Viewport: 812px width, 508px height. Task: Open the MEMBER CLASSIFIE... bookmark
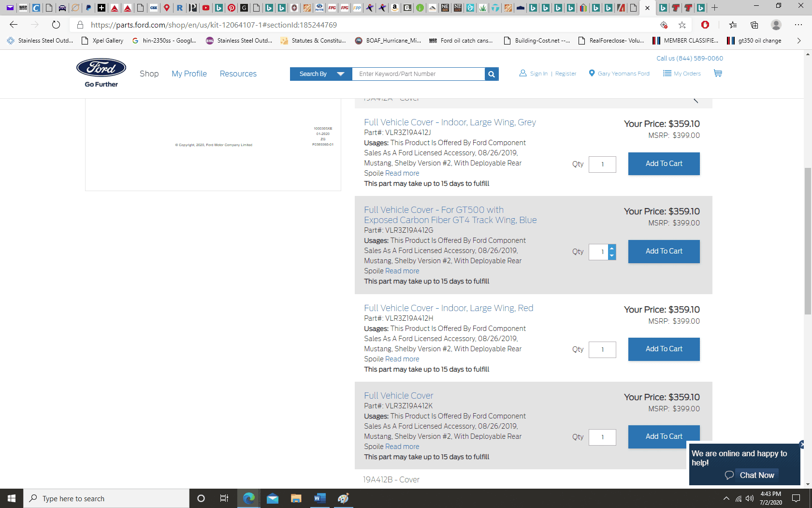click(685, 41)
